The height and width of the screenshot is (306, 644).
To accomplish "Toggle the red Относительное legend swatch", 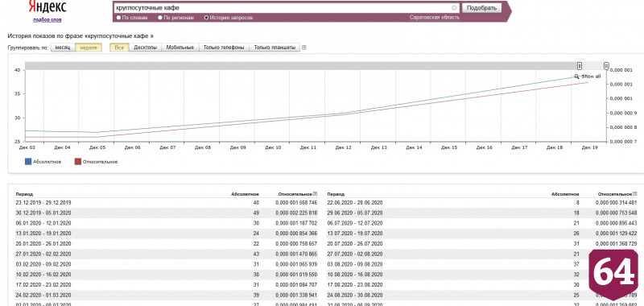I will pos(78,162).
